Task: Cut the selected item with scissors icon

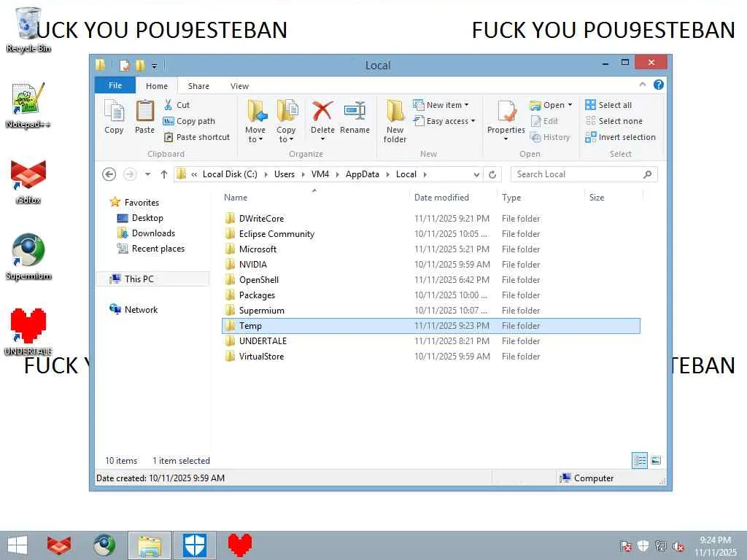Action: pos(177,105)
